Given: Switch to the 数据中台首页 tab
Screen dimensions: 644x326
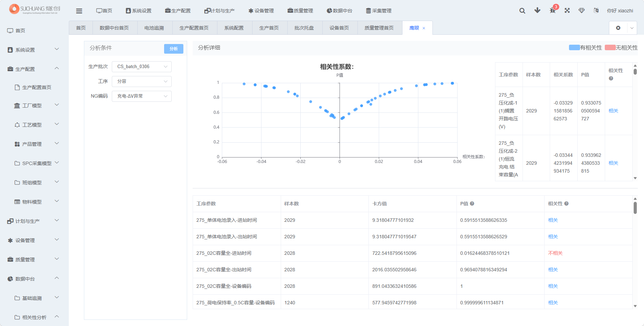Looking at the screenshot, I should (x=114, y=28).
